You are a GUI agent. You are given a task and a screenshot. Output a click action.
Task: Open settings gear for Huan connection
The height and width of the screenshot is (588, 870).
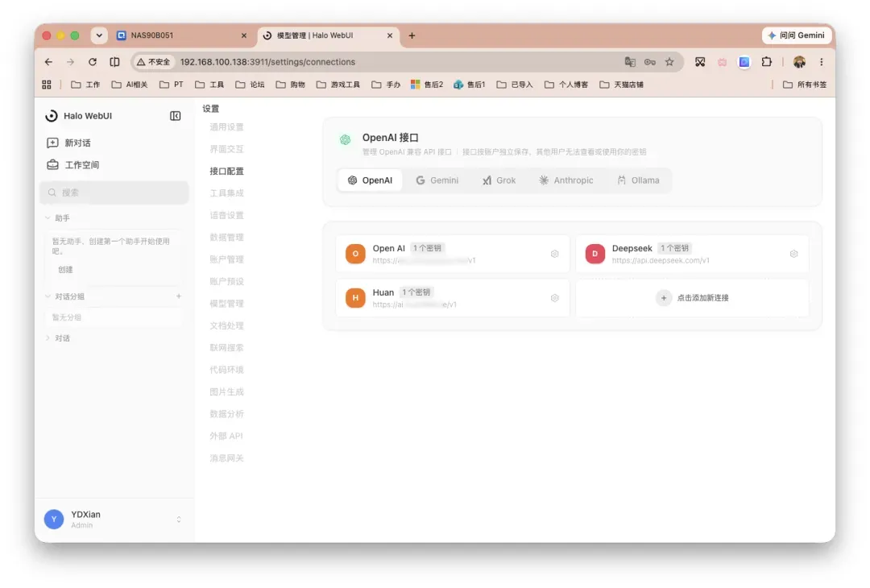pos(554,298)
